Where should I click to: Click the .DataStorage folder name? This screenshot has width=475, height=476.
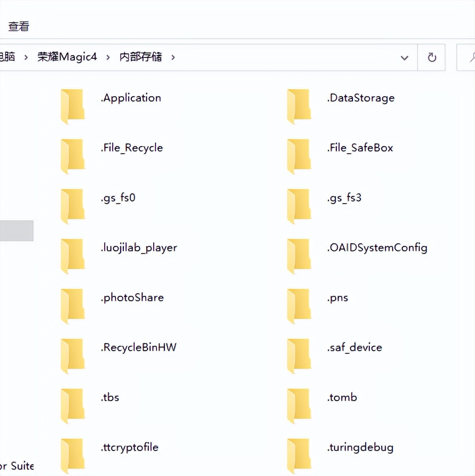pyautogui.click(x=361, y=98)
